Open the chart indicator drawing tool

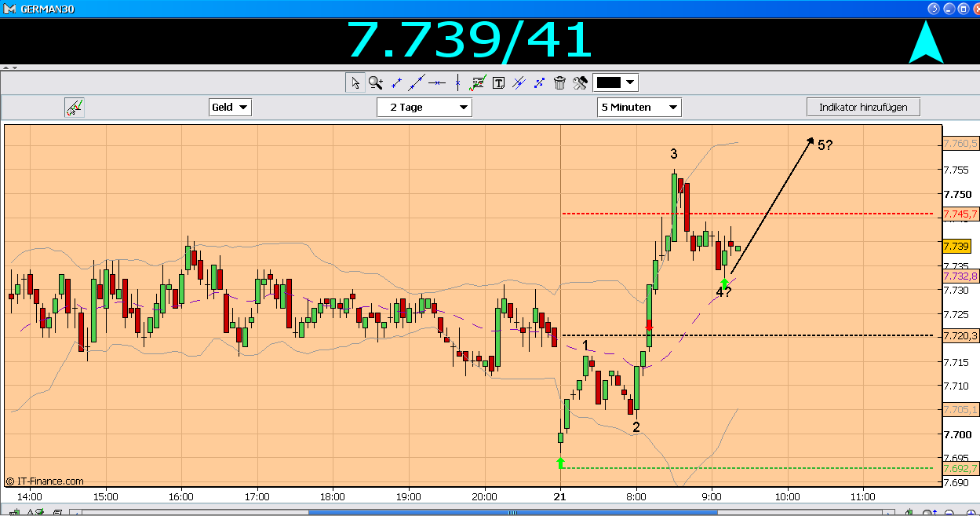click(x=478, y=82)
